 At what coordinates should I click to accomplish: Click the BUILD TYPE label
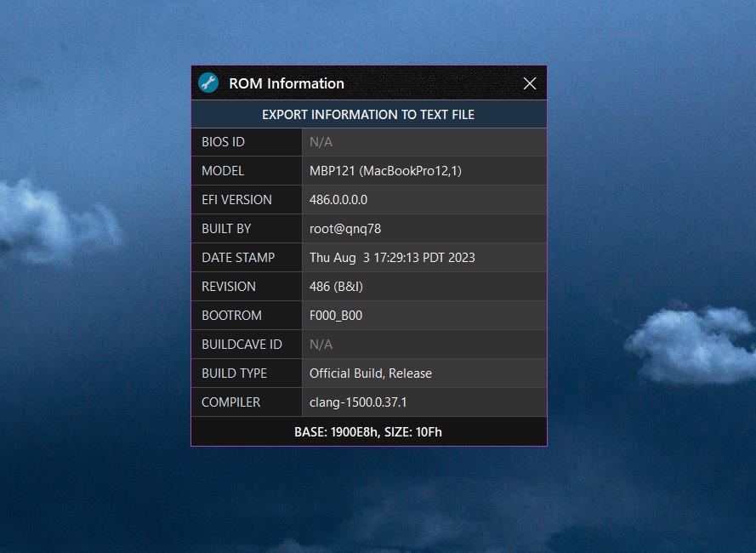(x=235, y=373)
